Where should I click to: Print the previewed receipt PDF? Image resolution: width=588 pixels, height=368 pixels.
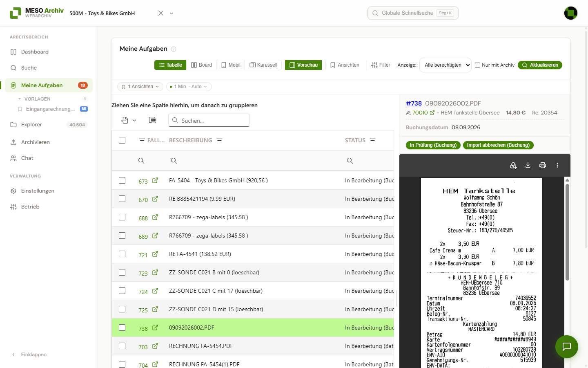coord(543,165)
